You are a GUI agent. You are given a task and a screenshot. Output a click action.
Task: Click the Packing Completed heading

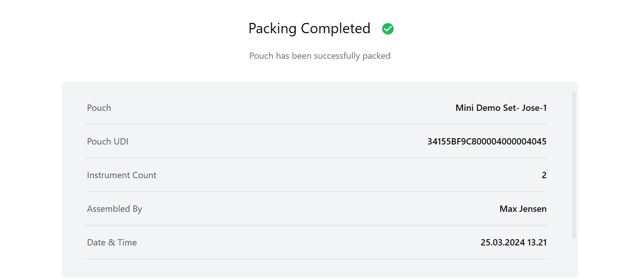(x=309, y=28)
